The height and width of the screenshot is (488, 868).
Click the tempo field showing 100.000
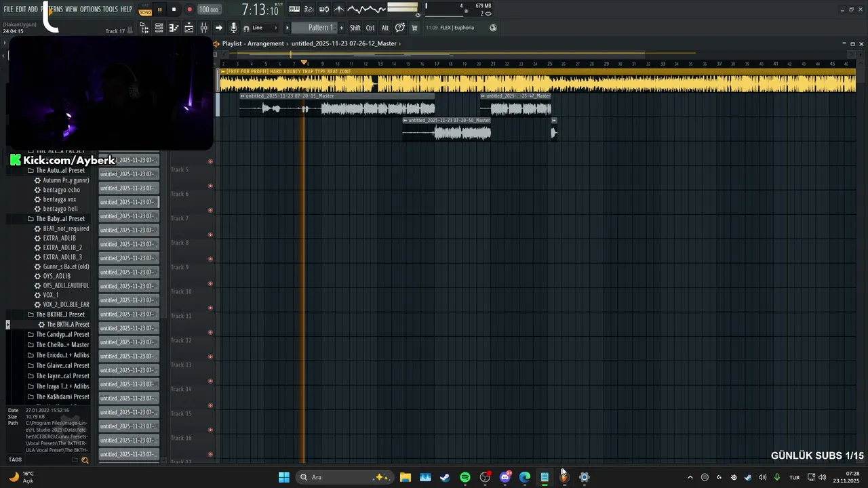(208, 9)
